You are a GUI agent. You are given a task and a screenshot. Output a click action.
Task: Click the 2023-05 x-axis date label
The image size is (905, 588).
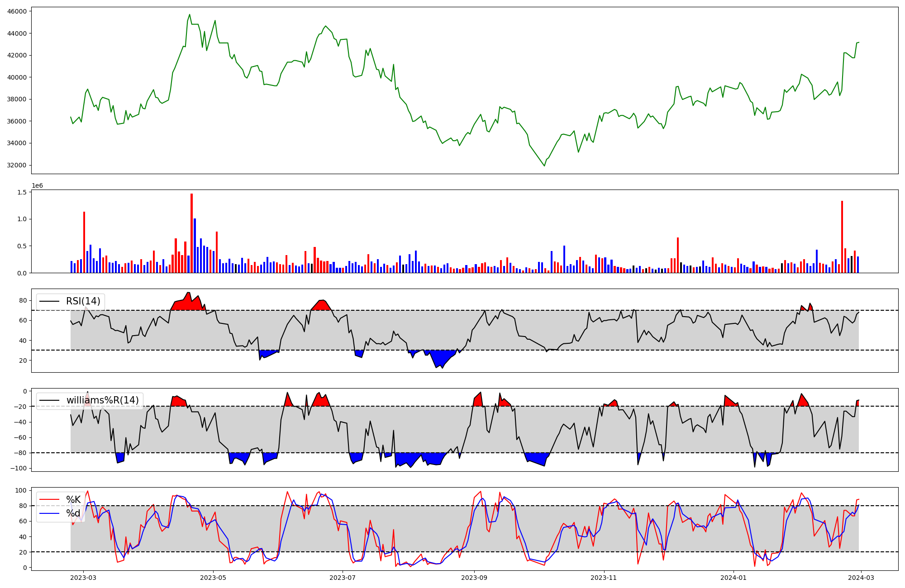coord(213,578)
